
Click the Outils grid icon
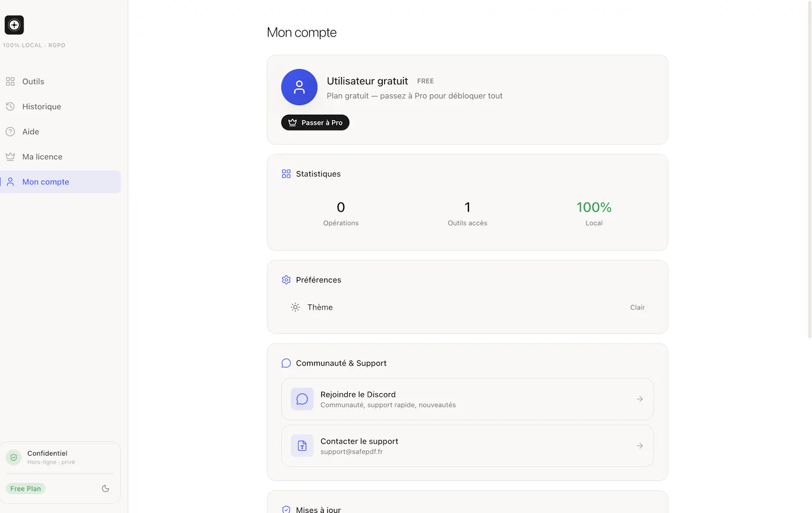pyautogui.click(x=10, y=82)
